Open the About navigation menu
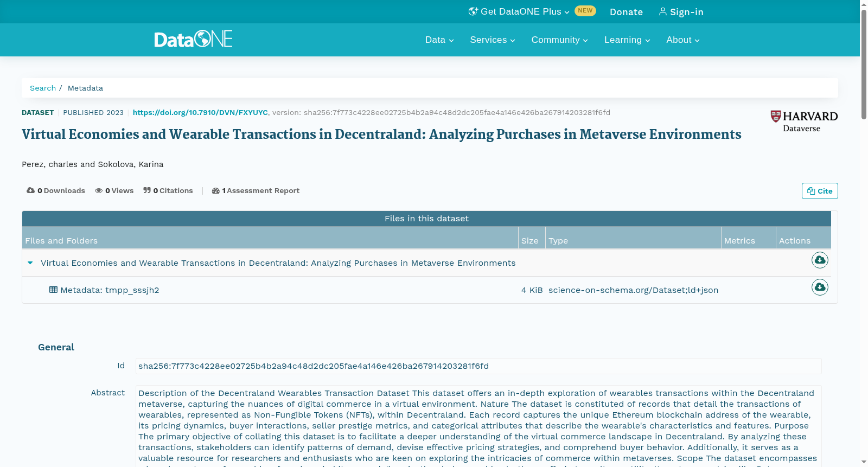The image size is (868, 467). pos(683,40)
